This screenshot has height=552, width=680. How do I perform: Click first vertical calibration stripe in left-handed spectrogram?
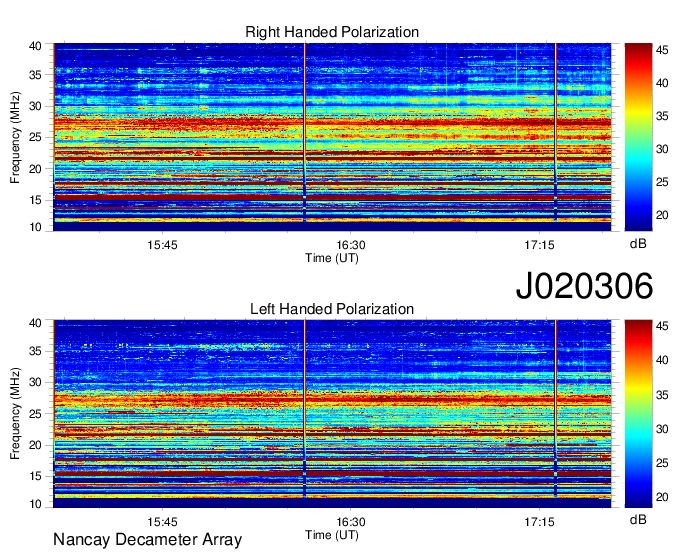pyautogui.click(x=305, y=409)
